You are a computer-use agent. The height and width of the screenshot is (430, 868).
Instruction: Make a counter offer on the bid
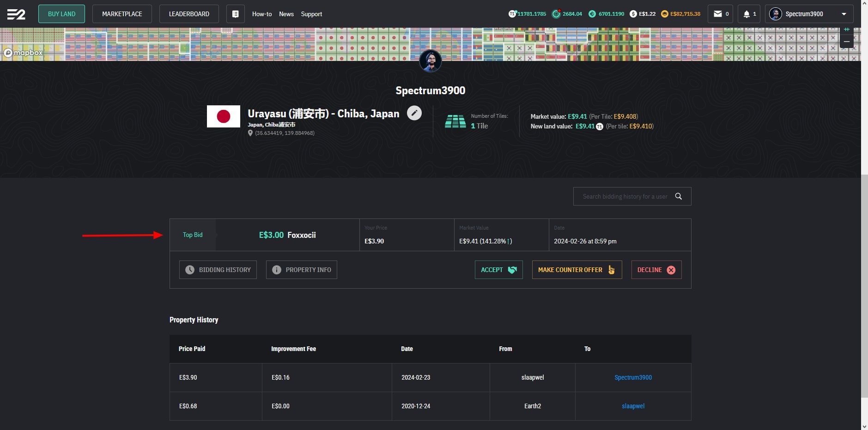coord(577,270)
